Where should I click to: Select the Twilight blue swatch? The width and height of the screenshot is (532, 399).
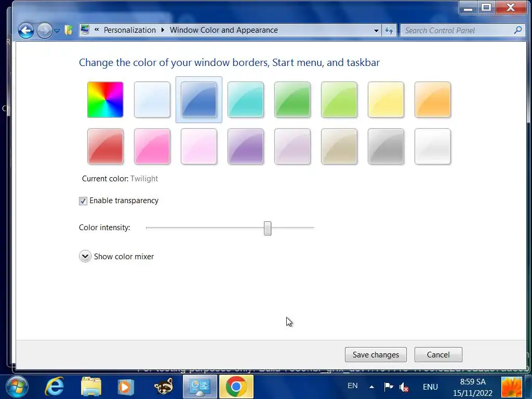199,100
